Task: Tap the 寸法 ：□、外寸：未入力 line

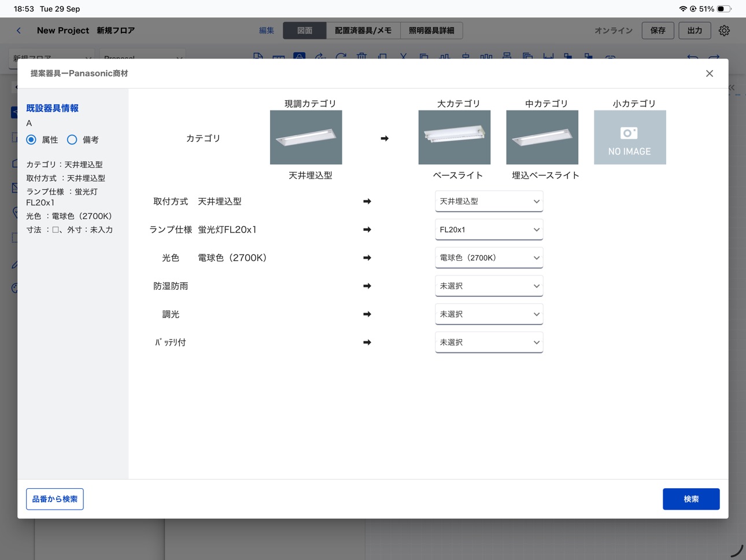Action: point(69,230)
